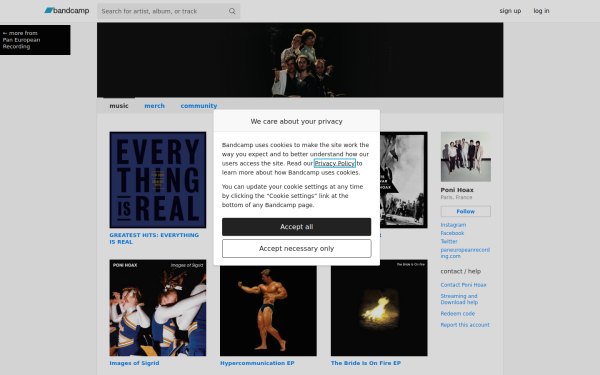
Task: Click Contact Poni Hoax link
Action: (x=463, y=285)
